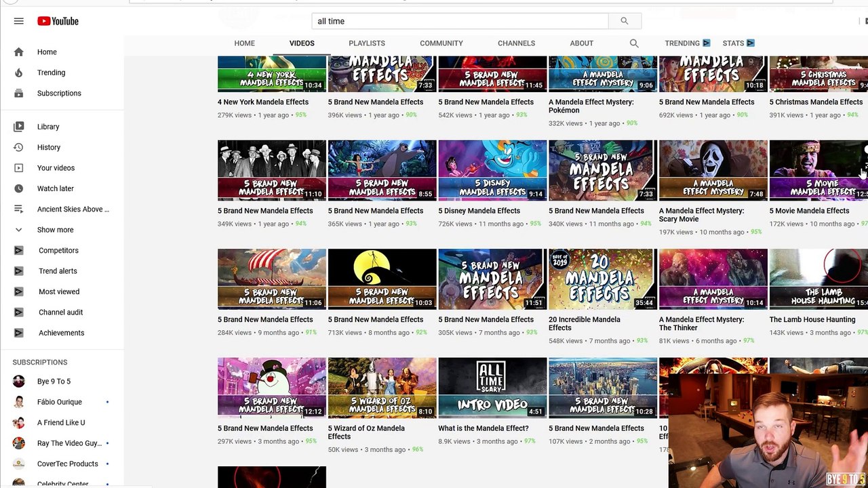Open the COMMUNITY channel tab
The height and width of the screenshot is (488, 868).
click(x=441, y=43)
